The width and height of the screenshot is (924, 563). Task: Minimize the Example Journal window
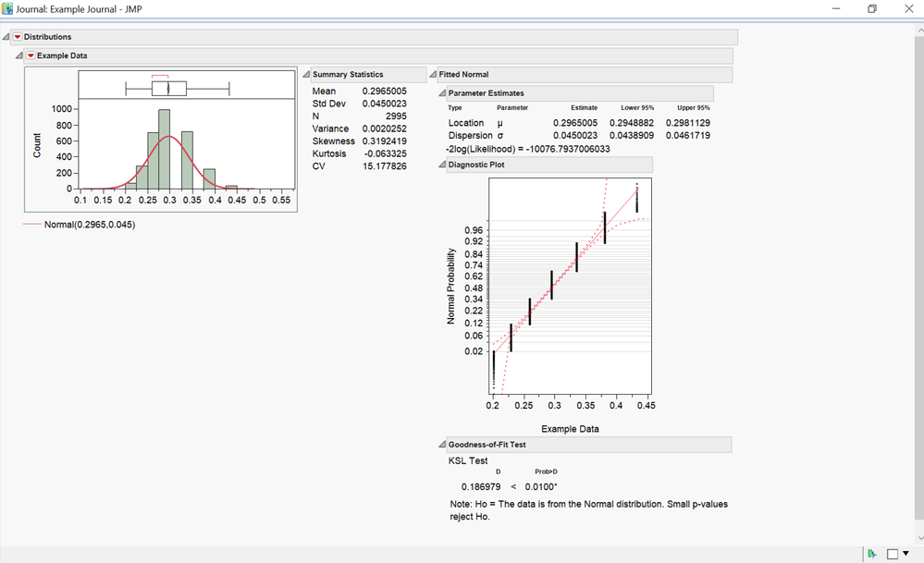pyautogui.click(x=836, y=9)
